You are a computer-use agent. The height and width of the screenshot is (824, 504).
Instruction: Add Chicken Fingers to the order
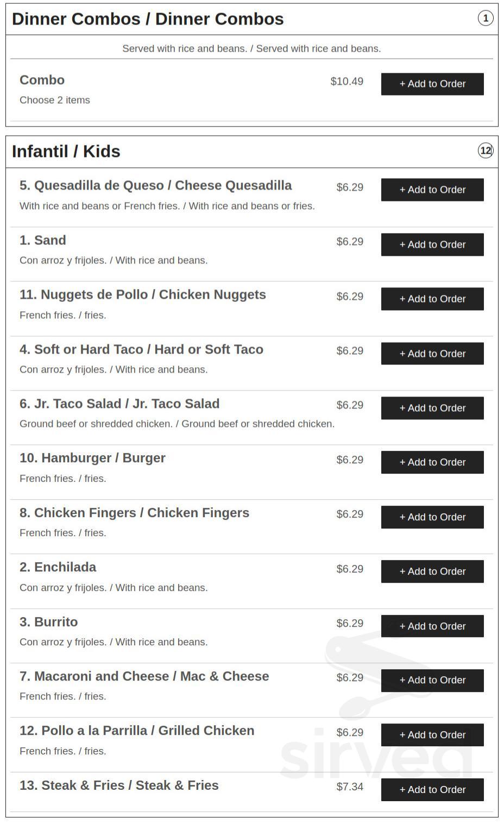coord(432,517)
